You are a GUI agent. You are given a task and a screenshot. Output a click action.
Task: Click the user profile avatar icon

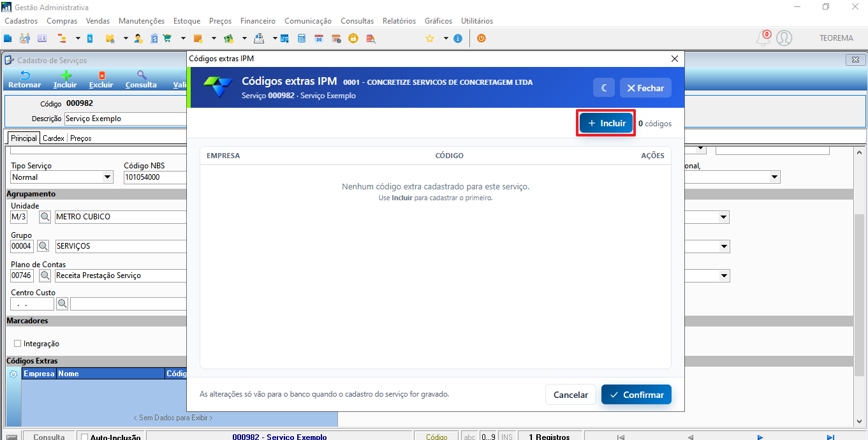point(784,38)
